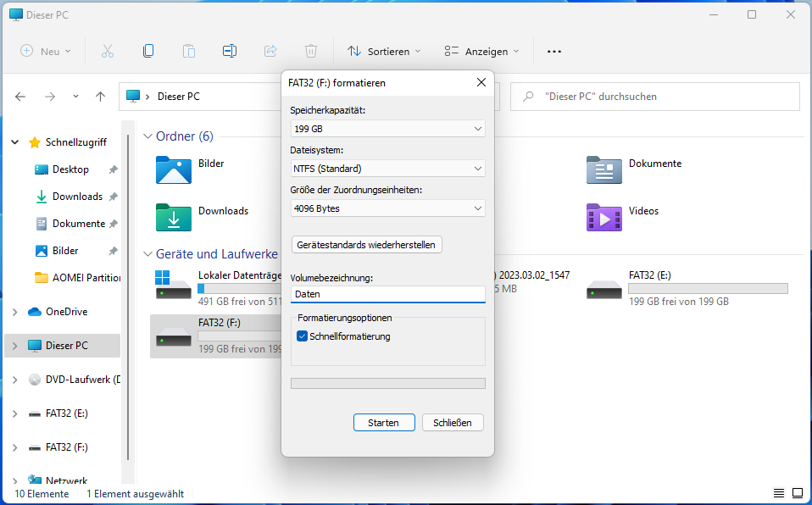
Task: Click the Schließen button
Action: (453, 423)
